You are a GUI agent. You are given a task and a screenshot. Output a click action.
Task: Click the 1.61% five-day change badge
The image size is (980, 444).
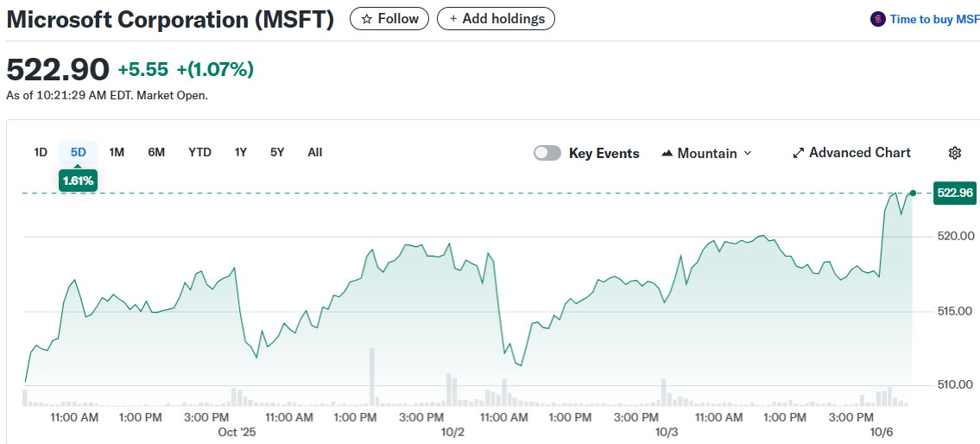click(79, 181)
